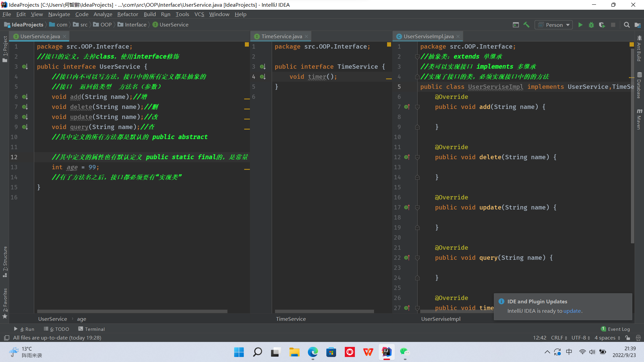Open the CRLF line separator selector
Viewport: 644px width, 362px height.
pyautogui.click(x=559, y=338)
